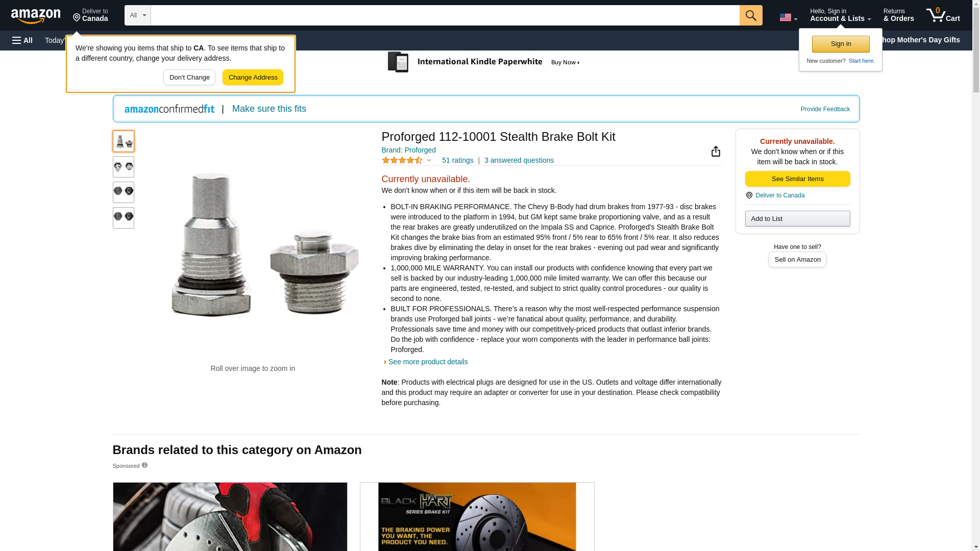Click the star rating icon
The width and height of the screenshot is (980, 551).
coord(402,161)
